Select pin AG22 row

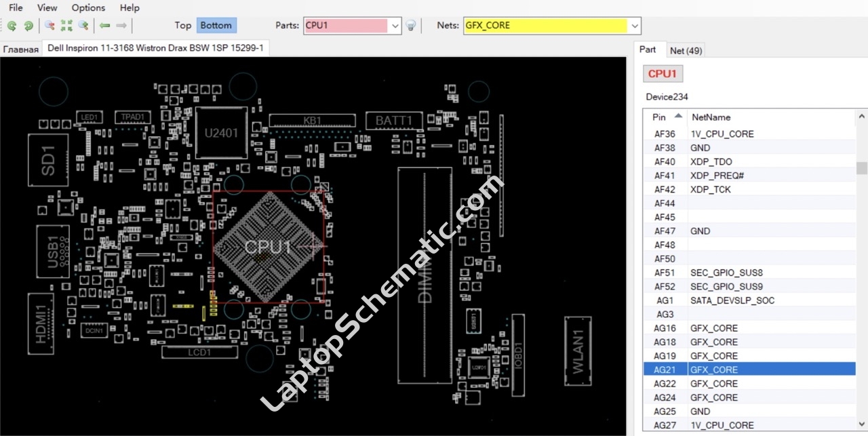749,384
